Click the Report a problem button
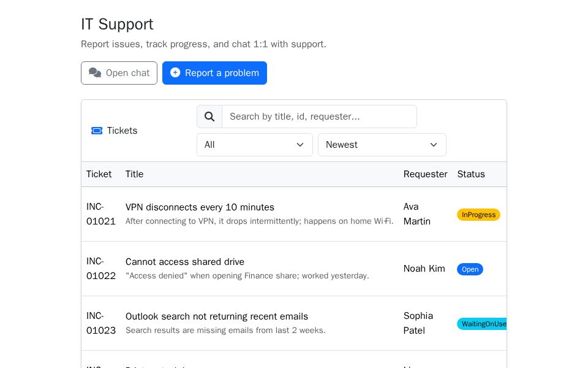The width and height of the screenshot is (588, 368). click(214, 73)
